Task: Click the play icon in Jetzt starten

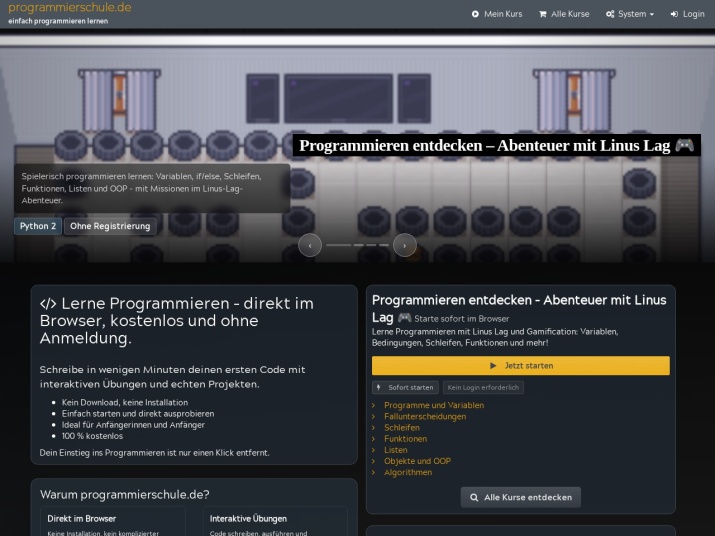Action: click(493, 366)
